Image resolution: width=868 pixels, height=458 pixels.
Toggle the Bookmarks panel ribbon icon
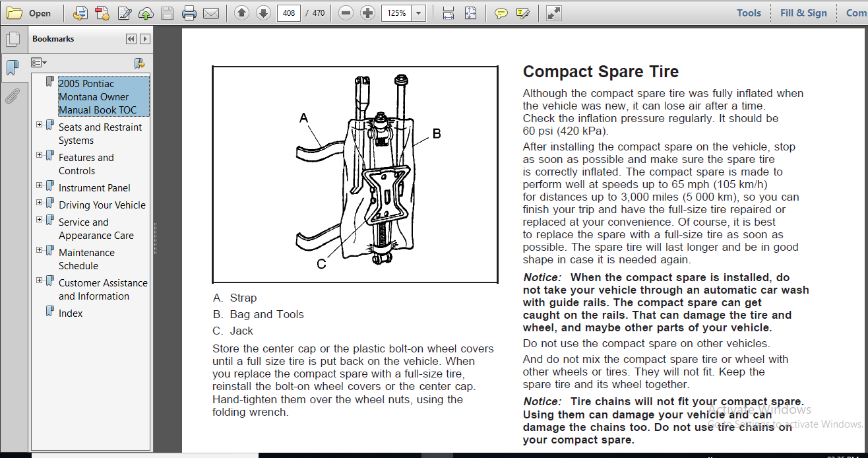tap(13, 67)
